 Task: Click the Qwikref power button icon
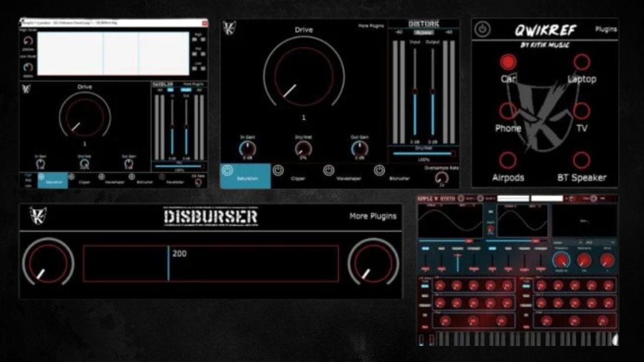click(x=482, y=29)
